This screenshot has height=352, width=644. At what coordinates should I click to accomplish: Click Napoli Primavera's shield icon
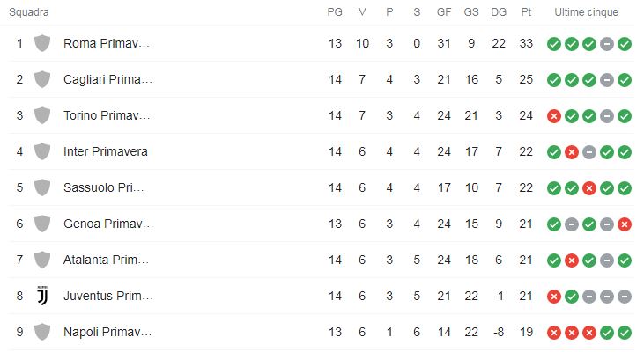point(41,333)
